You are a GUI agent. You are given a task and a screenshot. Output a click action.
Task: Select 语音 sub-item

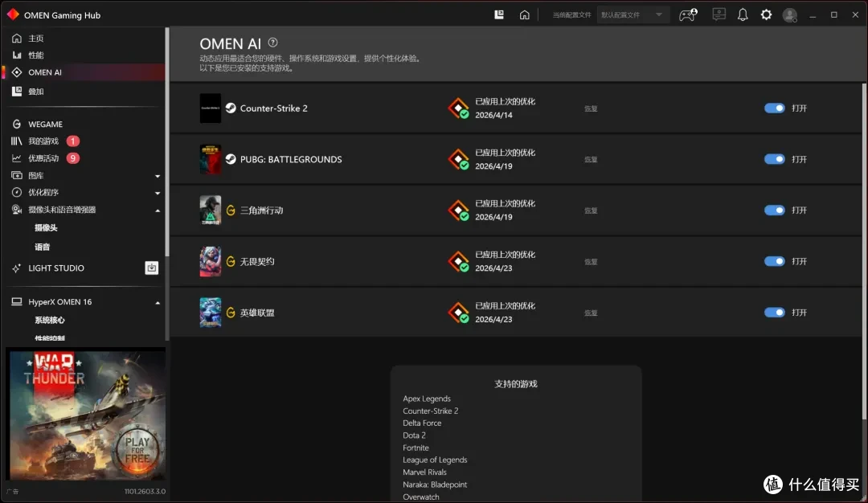point(42,247)
